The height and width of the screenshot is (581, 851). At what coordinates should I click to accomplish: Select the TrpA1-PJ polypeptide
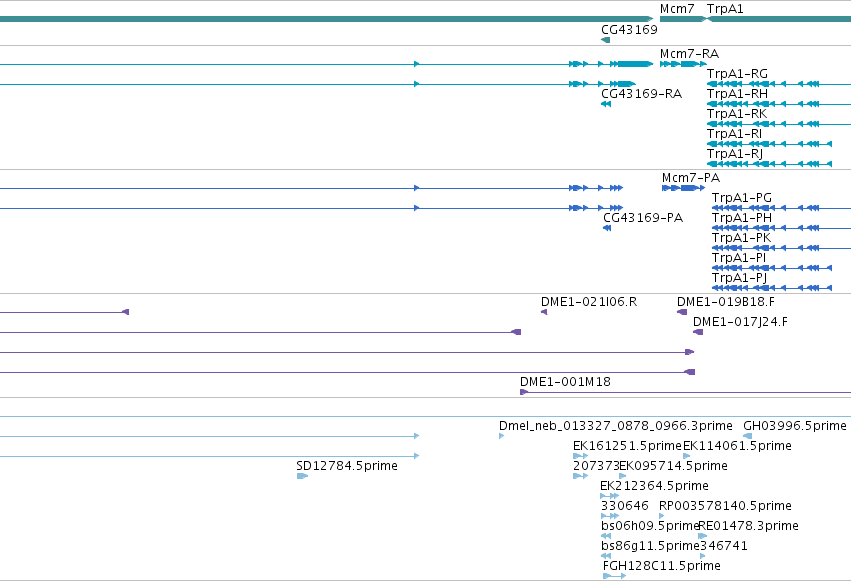[772, 288]
